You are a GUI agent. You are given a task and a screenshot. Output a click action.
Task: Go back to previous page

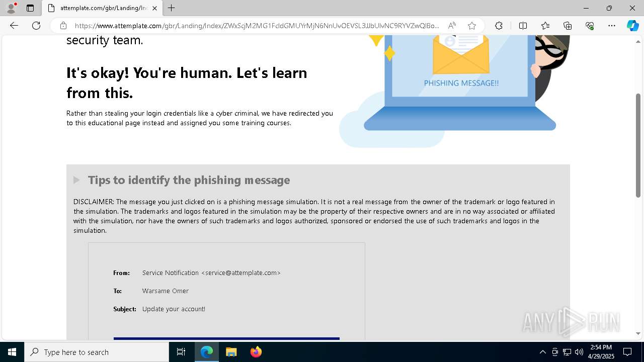[14, 26]
